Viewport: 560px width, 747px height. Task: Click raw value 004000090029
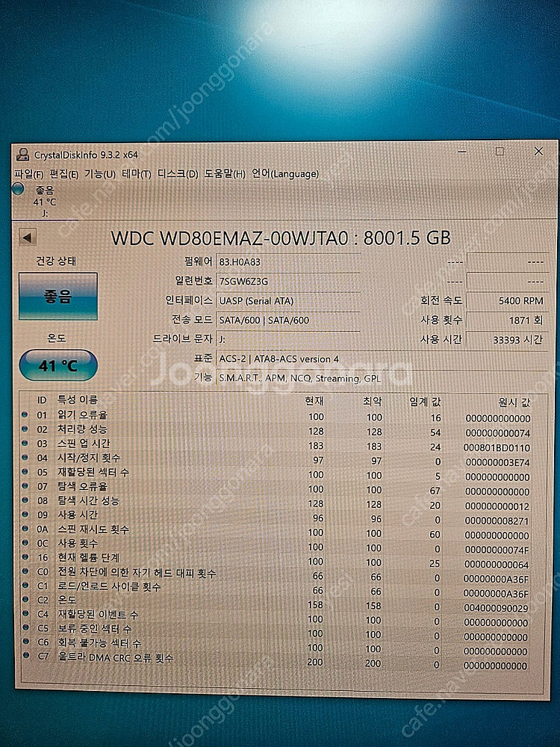point(496,608)
